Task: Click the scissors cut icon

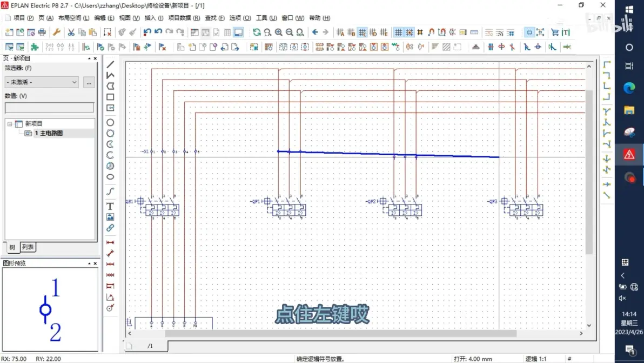Action: [71, 32]
